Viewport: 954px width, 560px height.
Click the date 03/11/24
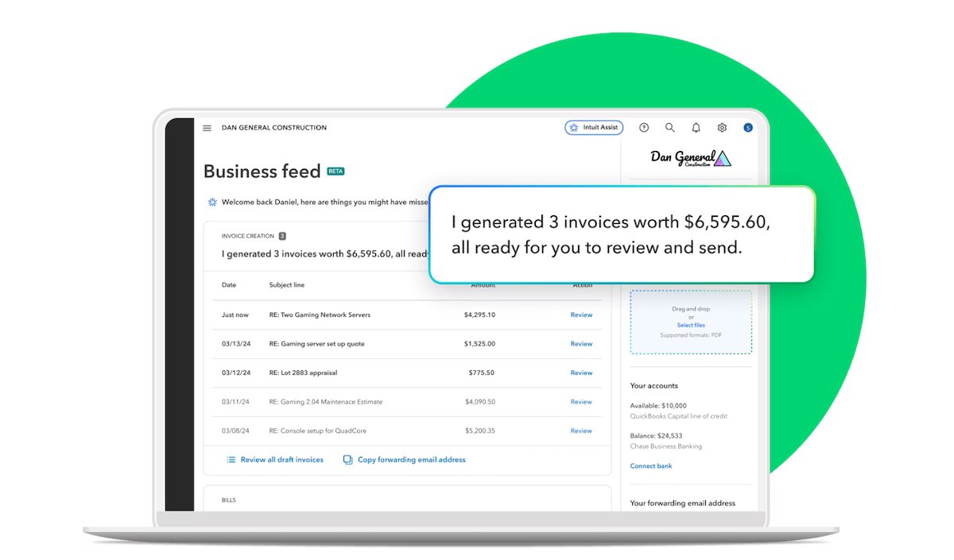[235, 402]
